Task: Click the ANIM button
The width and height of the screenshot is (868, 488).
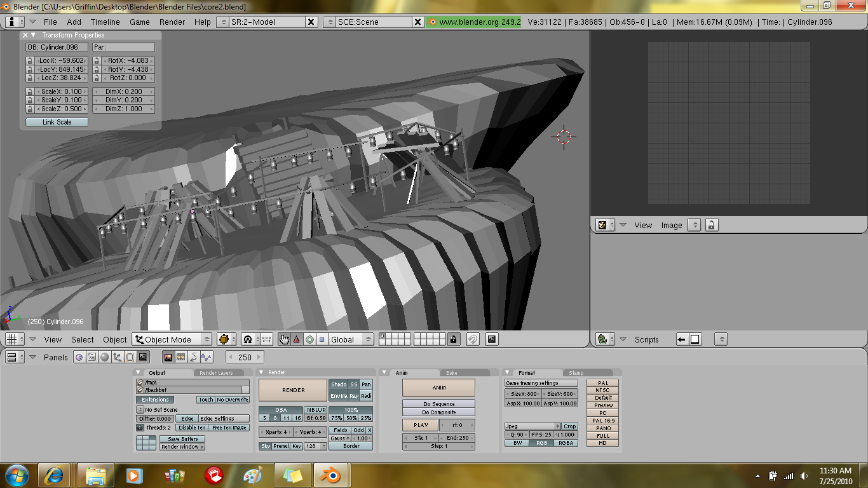Action: point(439,388)
